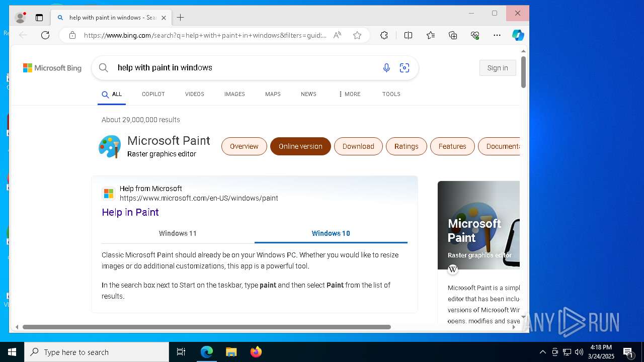Viewport: 644px width, 362px height.
Task: Click the horizontal scrollbar thumb
Action: [x=207, y=327]
